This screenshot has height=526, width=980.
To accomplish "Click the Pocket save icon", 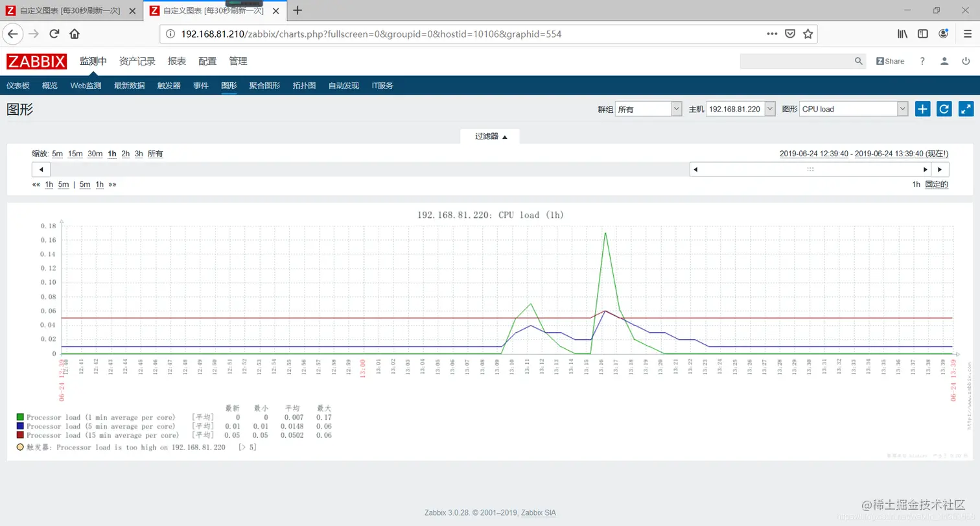I will point(790,34).
